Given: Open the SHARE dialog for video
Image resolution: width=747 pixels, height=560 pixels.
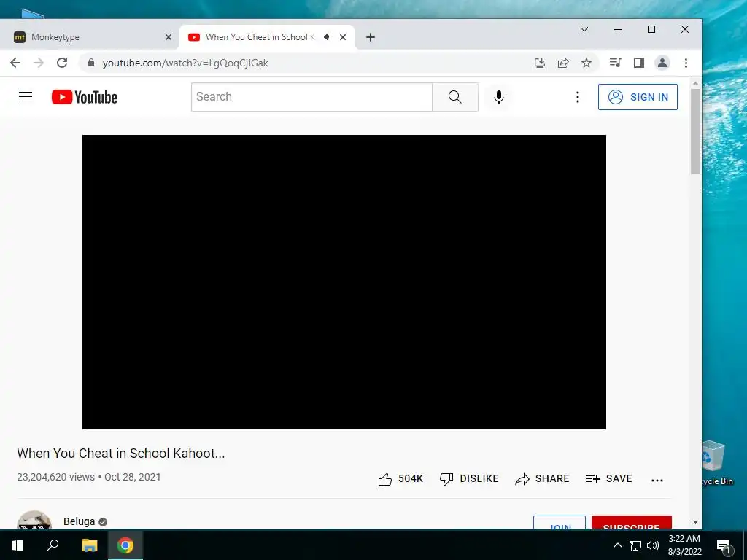Looking at the screenshot, I should pos(542,478).
